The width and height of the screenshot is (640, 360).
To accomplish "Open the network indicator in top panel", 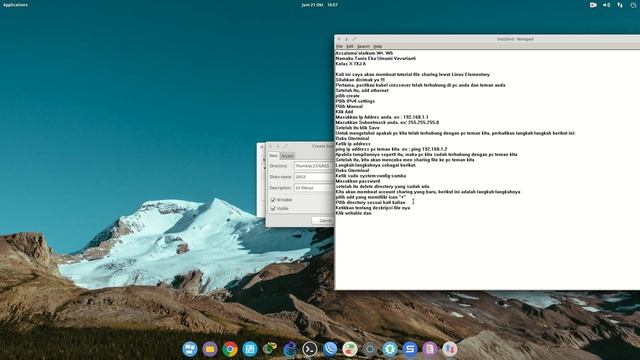I will [x=620, y=5].
